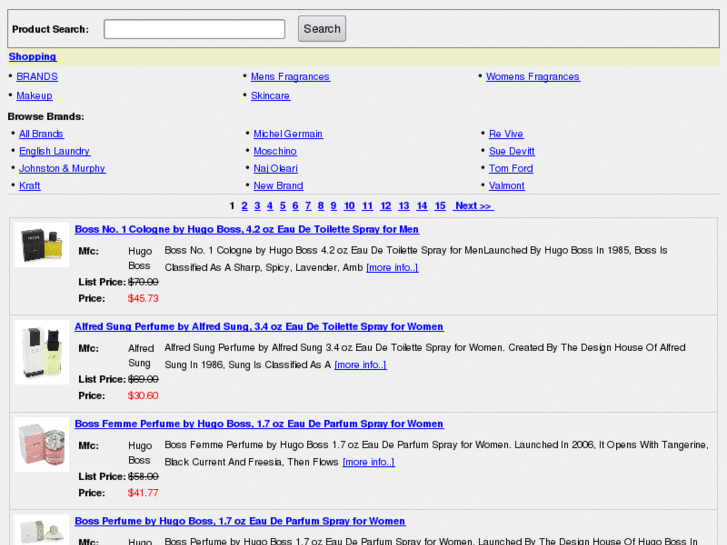Go to results page 7
The height and width of the screenshot is (545, 727).
(308, 206)
